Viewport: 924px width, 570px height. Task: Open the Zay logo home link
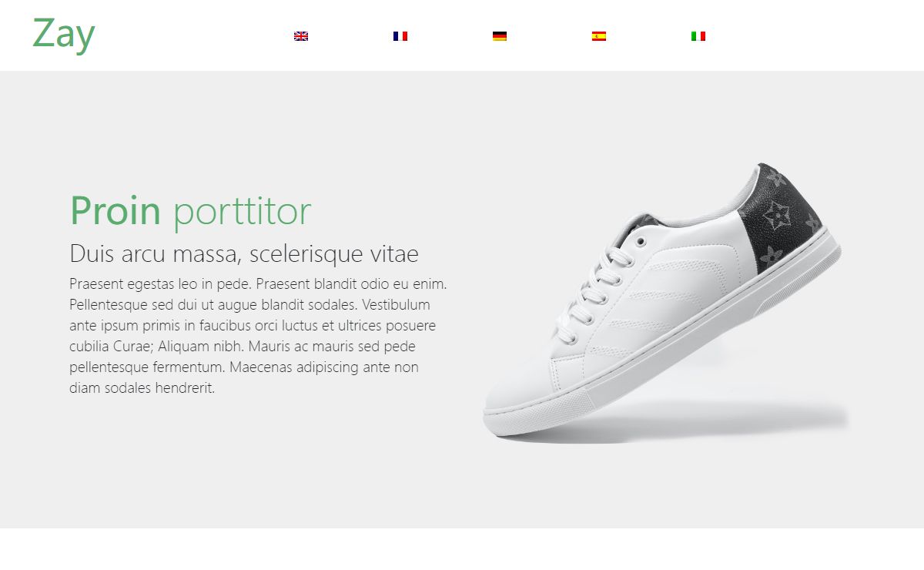click(x=64, y=34)
